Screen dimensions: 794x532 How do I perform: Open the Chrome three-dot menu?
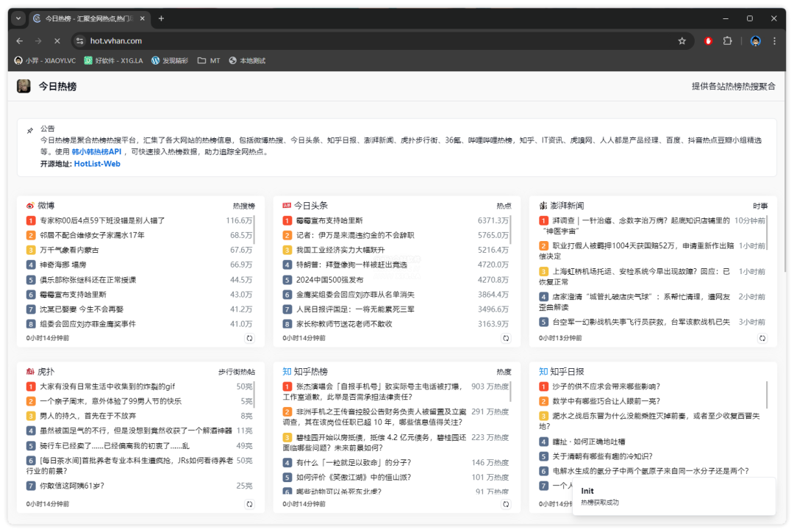[775, 41]
